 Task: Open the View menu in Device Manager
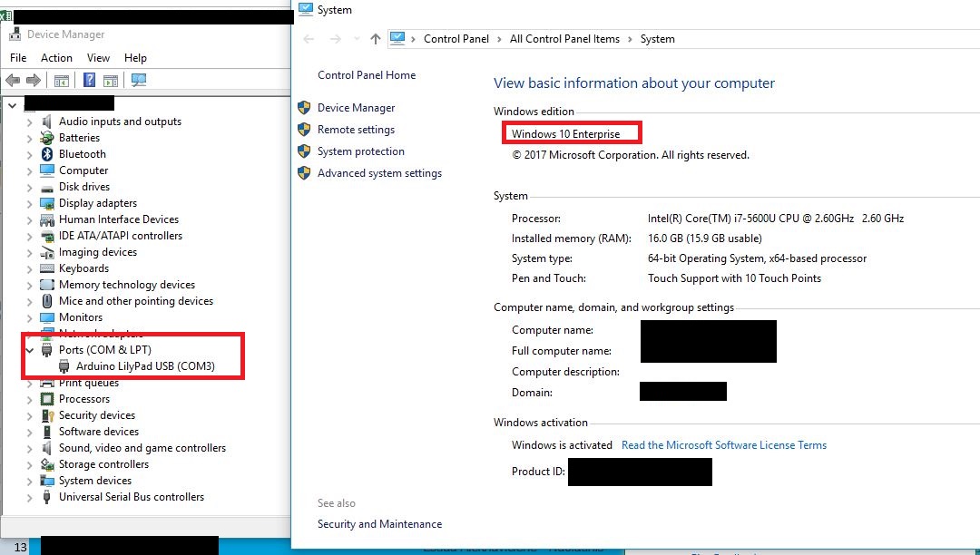(x=98, y=57)
